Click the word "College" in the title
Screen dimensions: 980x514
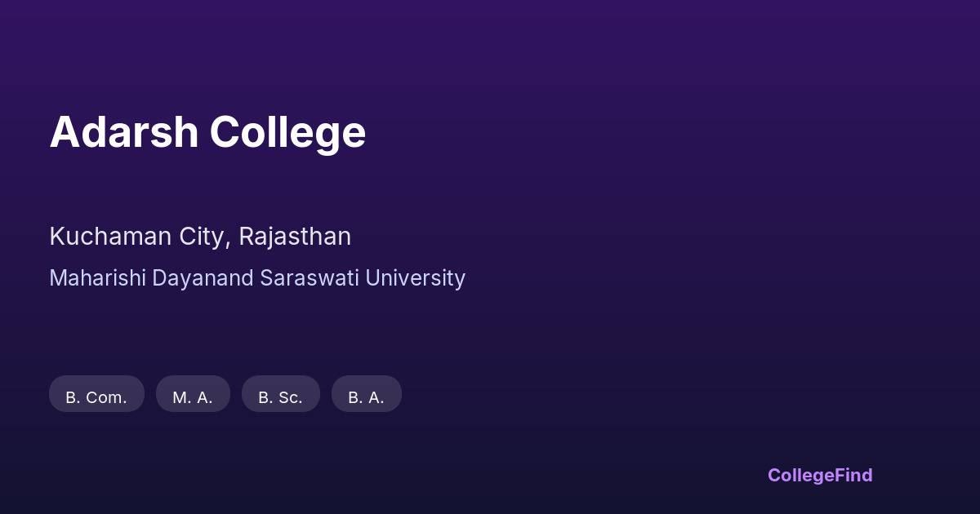click(287, 132)
